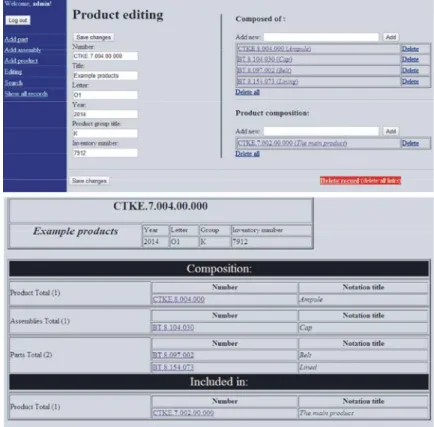Open BT.8.104.030 (Cap) link in edit list
The height and width of the screenshot is (427, 434).
coord(265,60)
